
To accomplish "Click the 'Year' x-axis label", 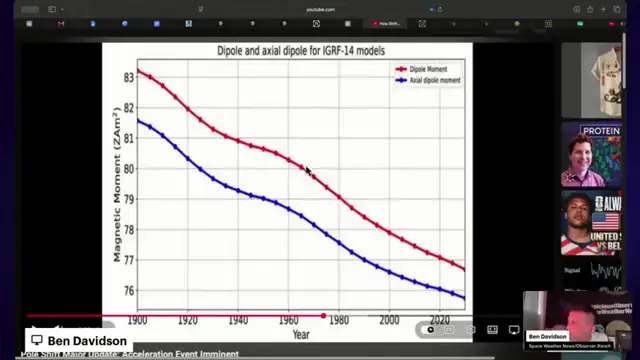I will [301, 335].
